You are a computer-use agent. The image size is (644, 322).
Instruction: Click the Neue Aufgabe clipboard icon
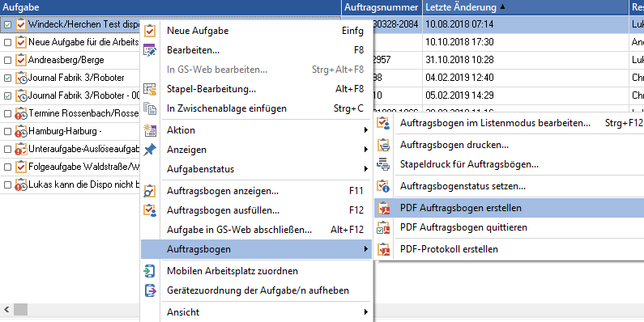click(150, 31)
